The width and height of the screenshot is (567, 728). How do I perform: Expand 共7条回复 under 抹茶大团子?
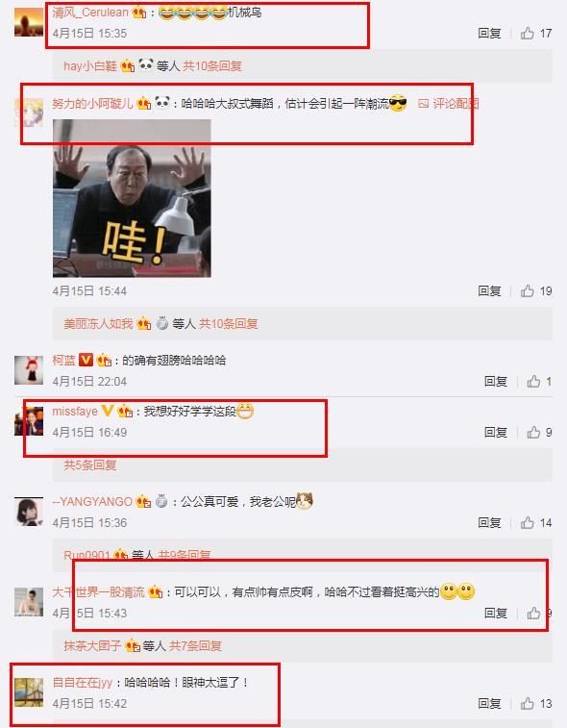pos(195,646)
